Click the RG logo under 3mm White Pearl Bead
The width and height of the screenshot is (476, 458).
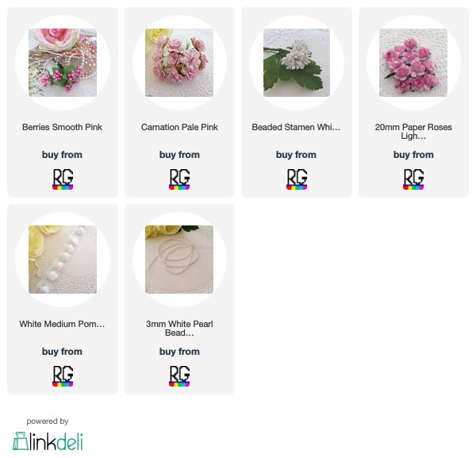pos(179,375)
